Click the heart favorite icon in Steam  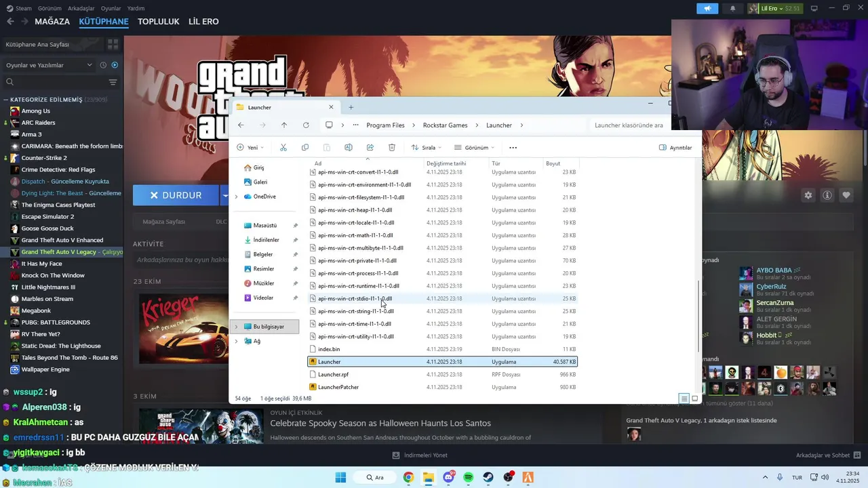tap(846, 195)
